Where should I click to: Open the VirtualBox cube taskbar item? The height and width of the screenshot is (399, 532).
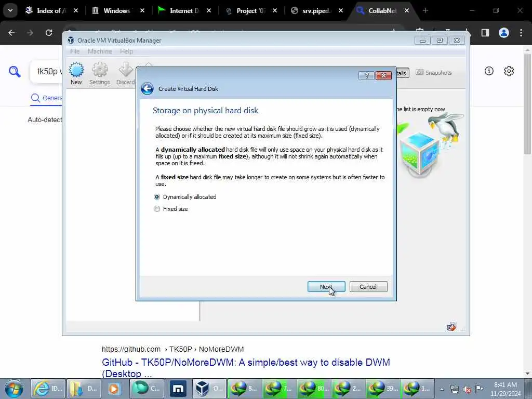[x=209, y=389]
